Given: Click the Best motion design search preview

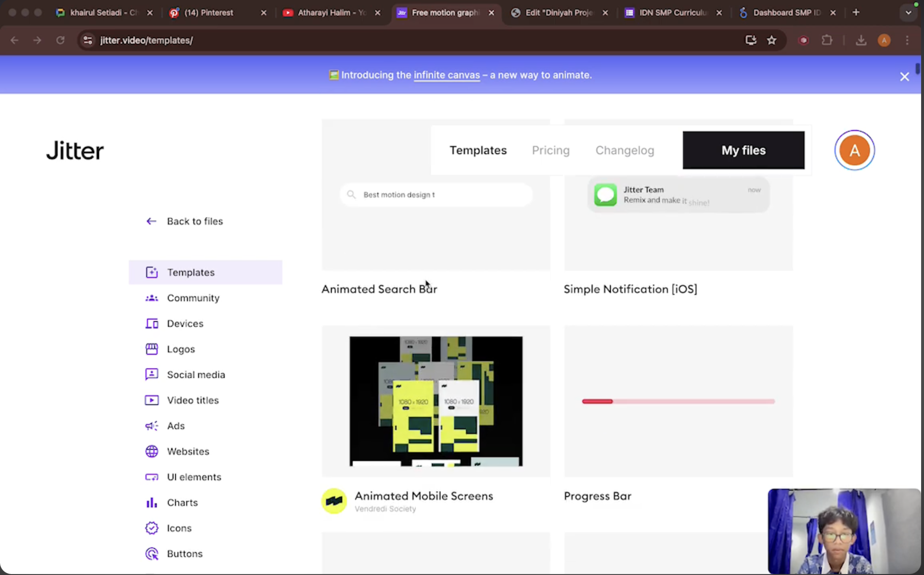Looking at the screenshot, I should (436, 194).
